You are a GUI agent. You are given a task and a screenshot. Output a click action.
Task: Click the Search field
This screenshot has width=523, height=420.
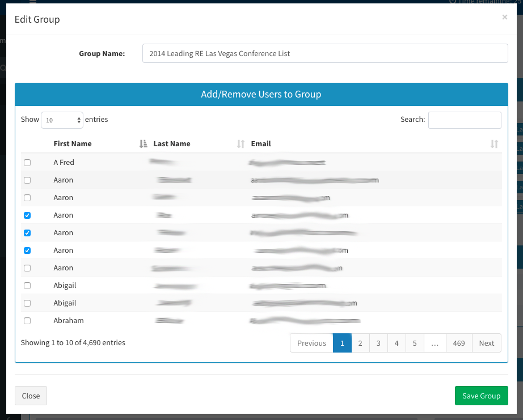tap(464, 120)
